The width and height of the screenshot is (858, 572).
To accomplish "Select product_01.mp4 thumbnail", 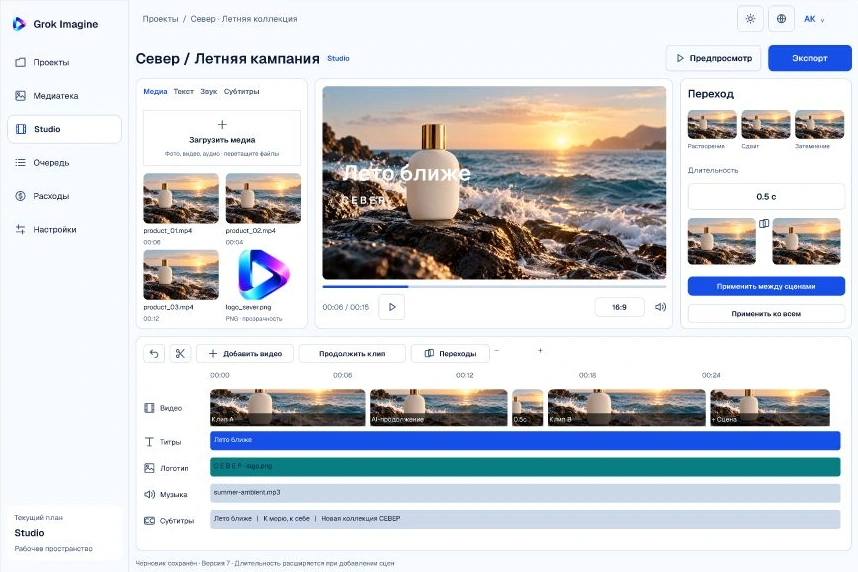I will (x=181, y=198).
